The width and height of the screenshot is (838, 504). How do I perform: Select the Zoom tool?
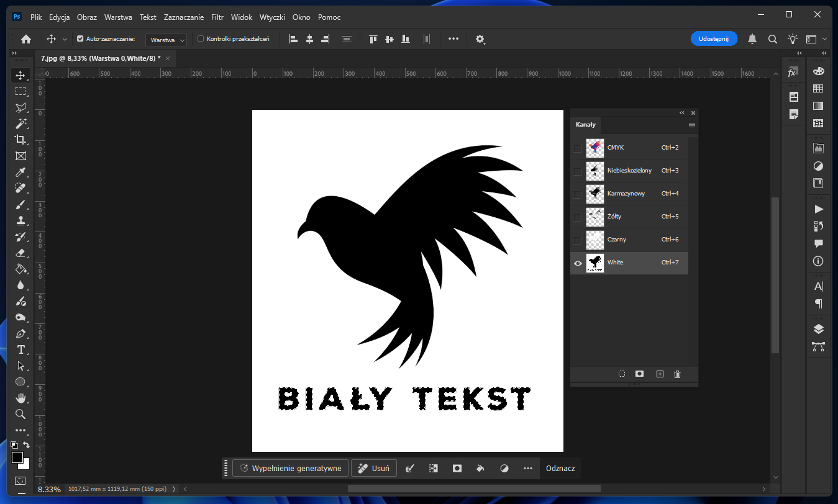(x=20, y=414)
